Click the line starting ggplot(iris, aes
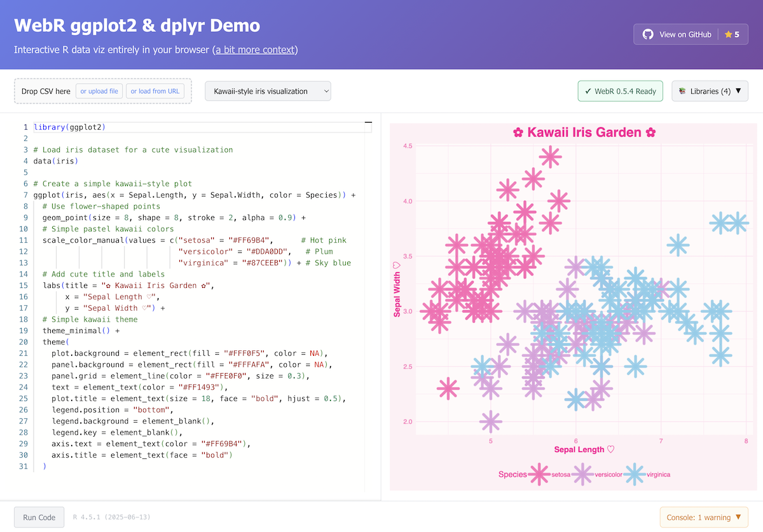Screen dimensions: 763x532 (x=195, y=195)
